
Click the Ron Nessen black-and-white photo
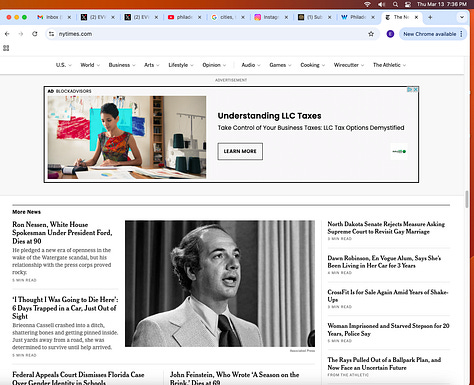tap(220, 283)
